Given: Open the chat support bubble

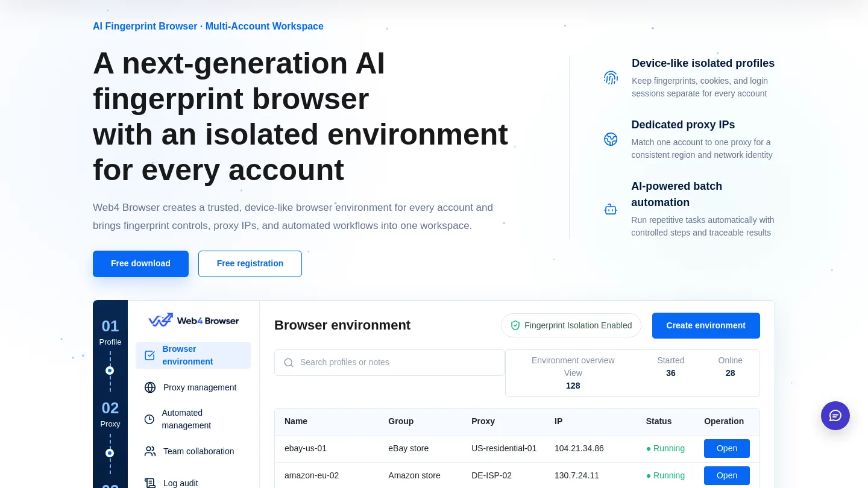Looking at the screenshot, I should pos(835,416).
